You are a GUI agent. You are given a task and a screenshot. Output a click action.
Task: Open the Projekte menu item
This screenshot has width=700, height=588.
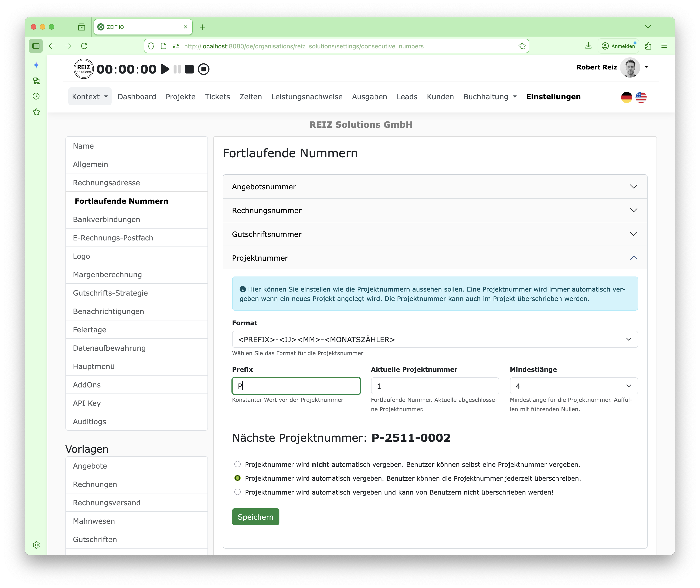(180, 97)
